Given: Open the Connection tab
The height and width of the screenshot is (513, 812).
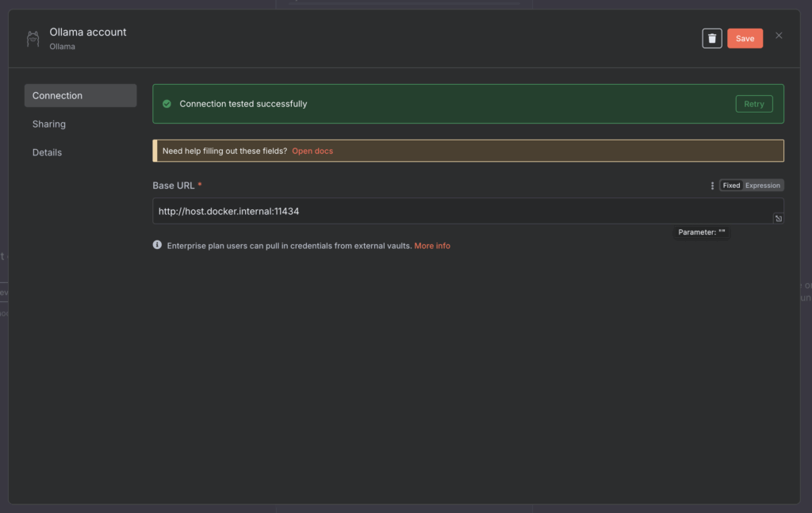Looking at the screenshot, I should click(x=80, y=96).
